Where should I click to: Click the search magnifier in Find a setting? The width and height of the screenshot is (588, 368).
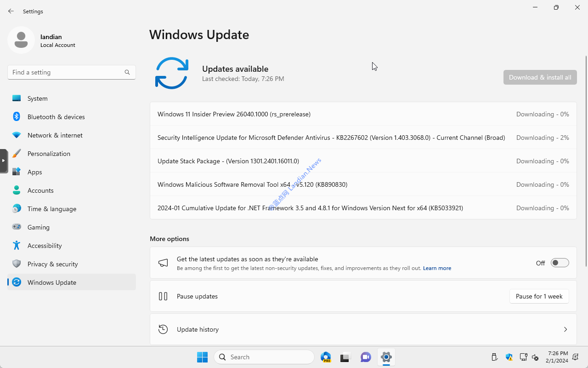(x=127, y=72)
